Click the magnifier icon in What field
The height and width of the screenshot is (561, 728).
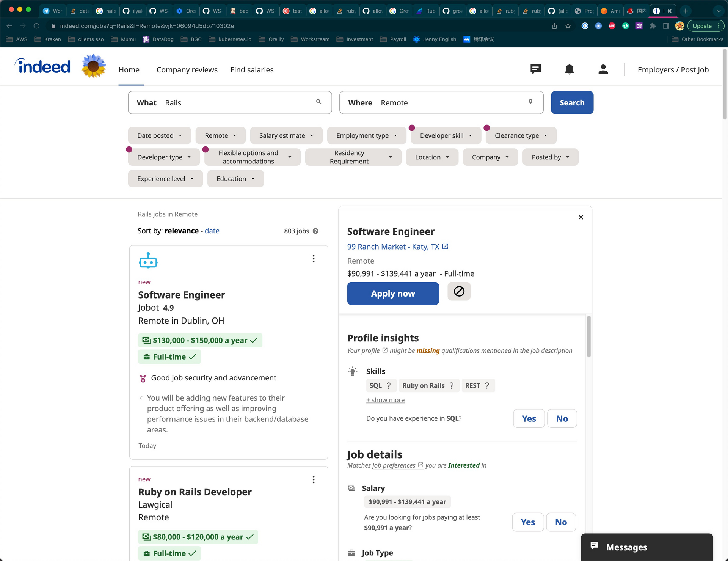coord(318,102)
